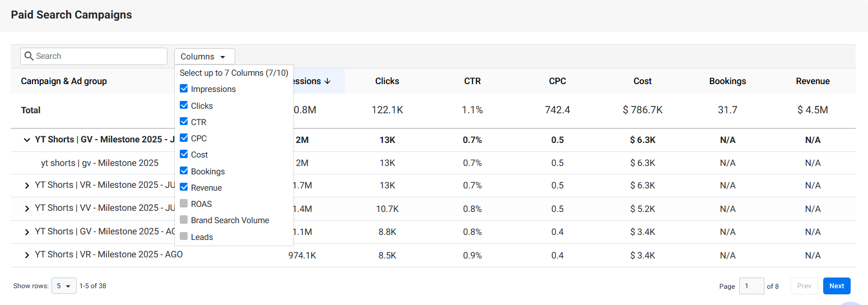The height and width of the screenshot is (305, 868).
Task: Tick the Brand Search Volume checkbox
Action: coord(184,220)
